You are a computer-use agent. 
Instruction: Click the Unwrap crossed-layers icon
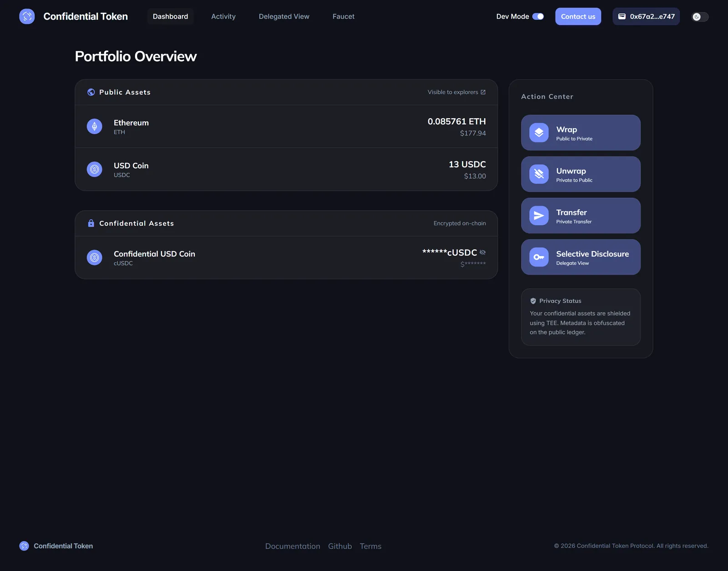click(539, 174)
